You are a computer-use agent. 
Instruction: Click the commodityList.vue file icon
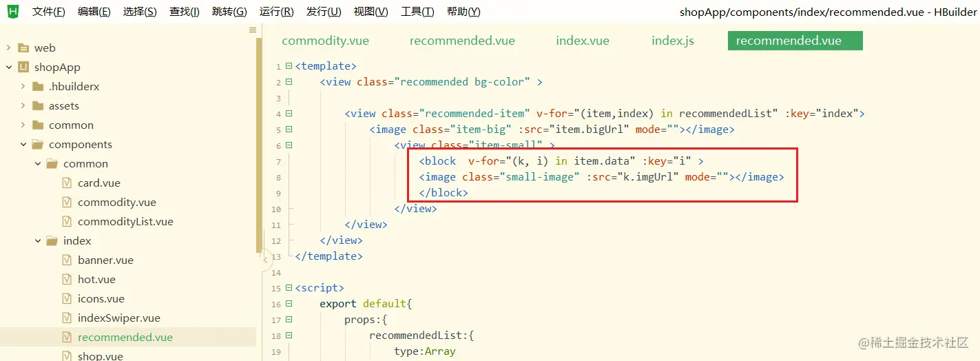point(67,221)
